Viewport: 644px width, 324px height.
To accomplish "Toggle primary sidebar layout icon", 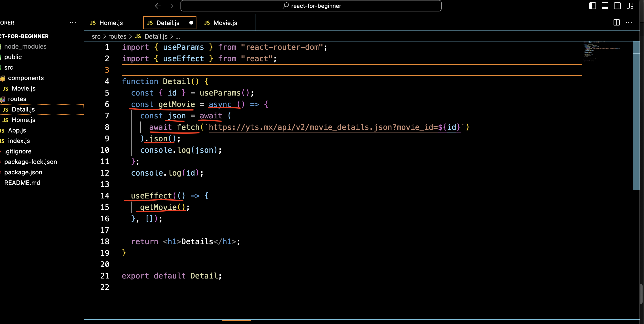I will coord(592,6).
